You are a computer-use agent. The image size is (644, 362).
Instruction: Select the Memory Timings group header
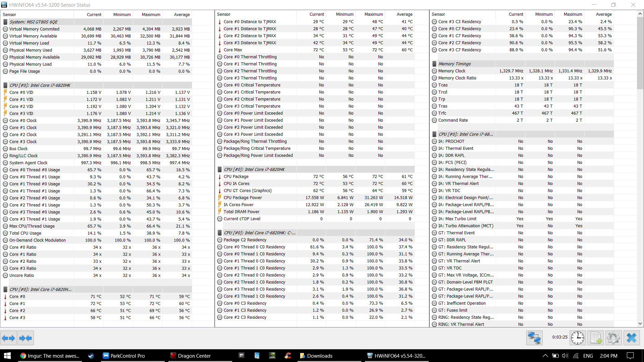[x=523, y=64]
